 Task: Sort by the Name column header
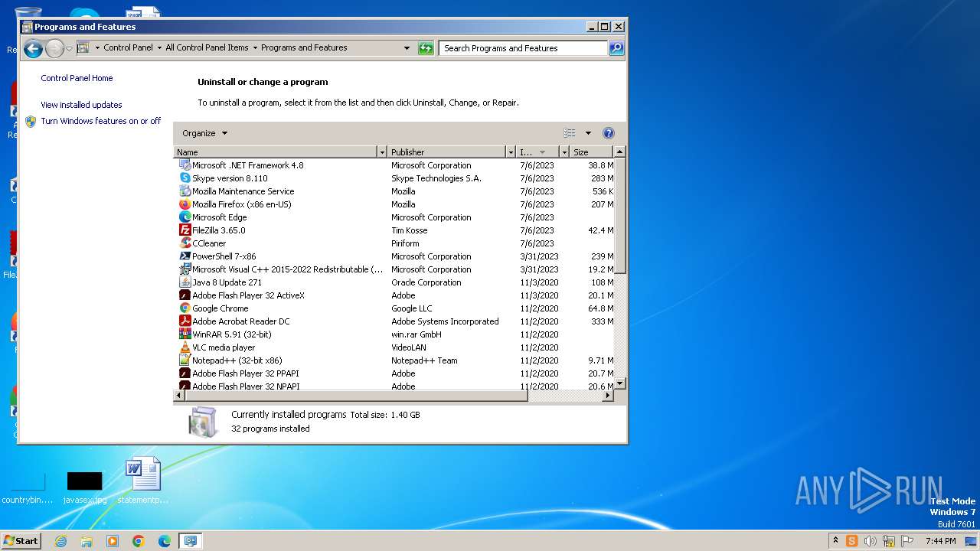(276, 152)
